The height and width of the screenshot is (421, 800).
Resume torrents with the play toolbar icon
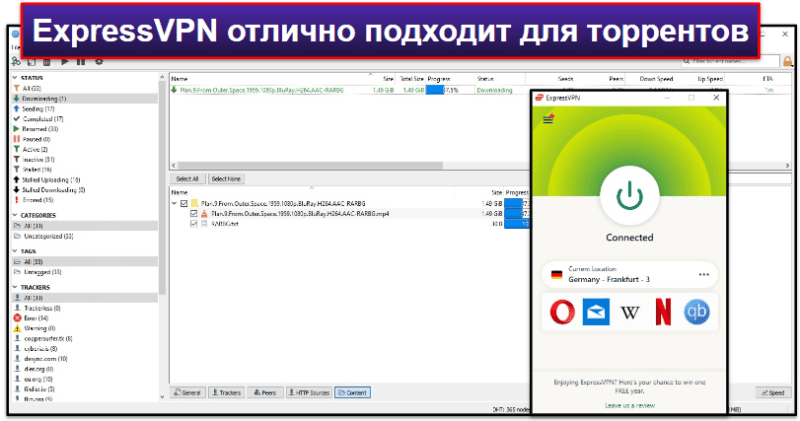pyautogui.click(x=65, y=62)
